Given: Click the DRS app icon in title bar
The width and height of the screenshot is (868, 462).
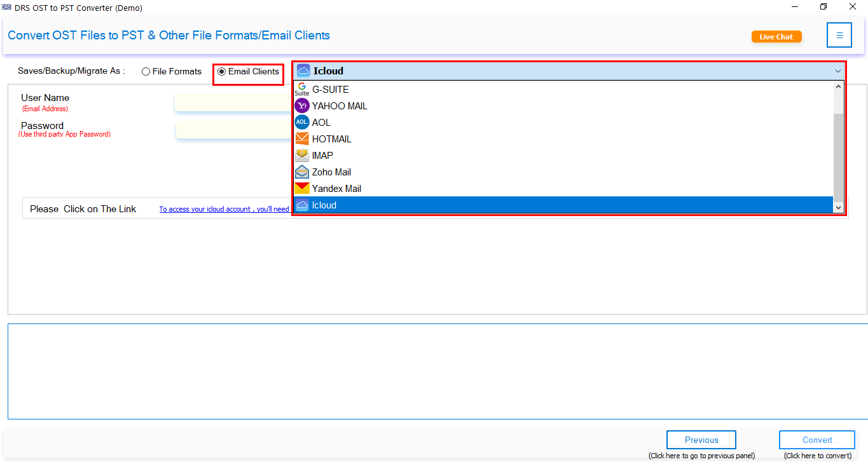Looking at the screenshot, I should click(6, 8).
